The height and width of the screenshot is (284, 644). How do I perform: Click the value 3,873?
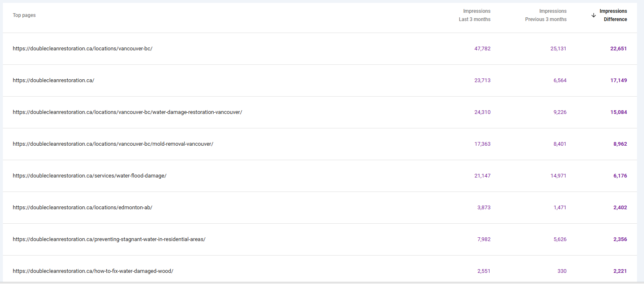(484, 208)
